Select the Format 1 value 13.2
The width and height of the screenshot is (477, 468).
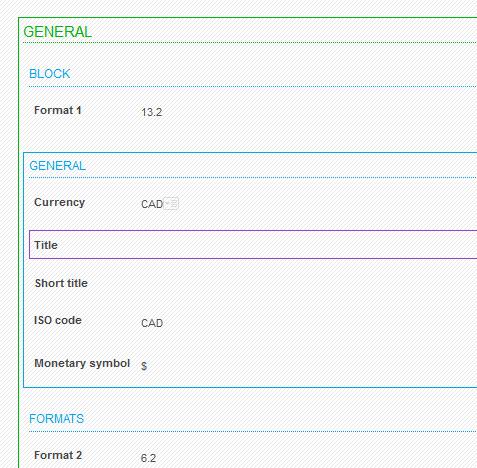(x=152, y=112)
